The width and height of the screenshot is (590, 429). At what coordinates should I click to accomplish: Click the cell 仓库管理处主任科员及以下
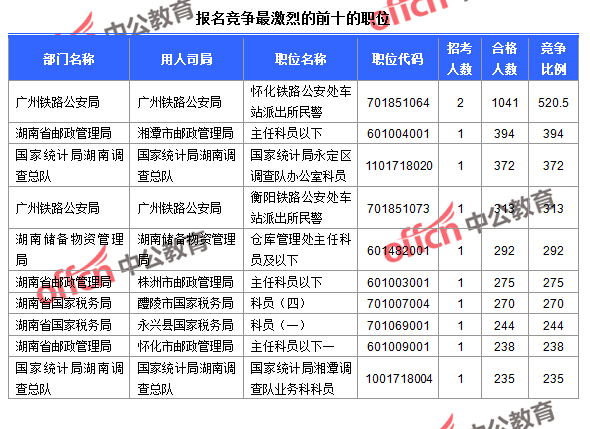tap(301, 250)
